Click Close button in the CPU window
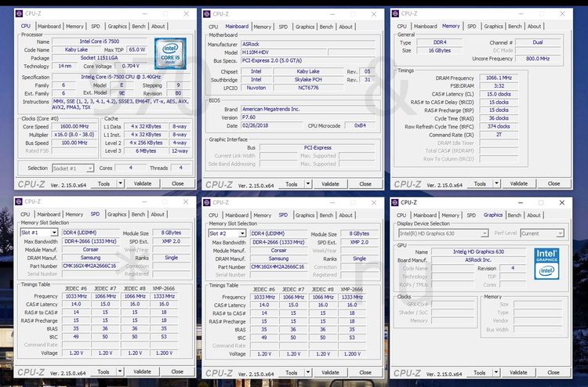Viewport: 588px width, 387px height. 178,183
